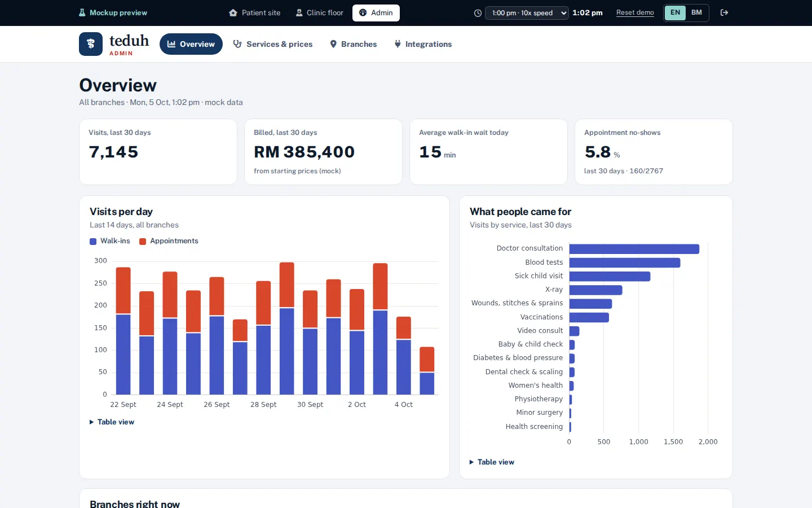Viewport: 812px width, 508px height.
Task: Switch language to EN
Action: coord(675,12)
